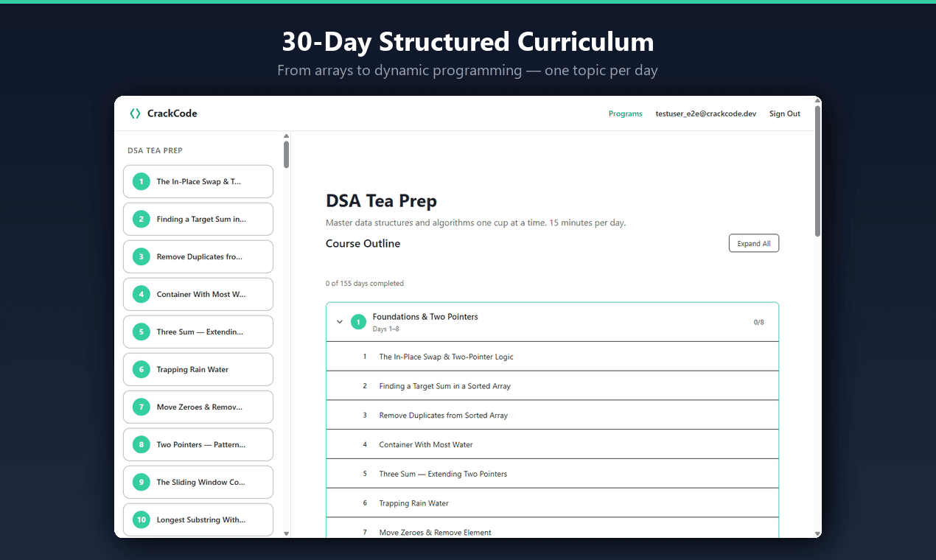Click the sidebar scrollbar down arrow
The image size is (936, 560).
(x=287, y=533)
